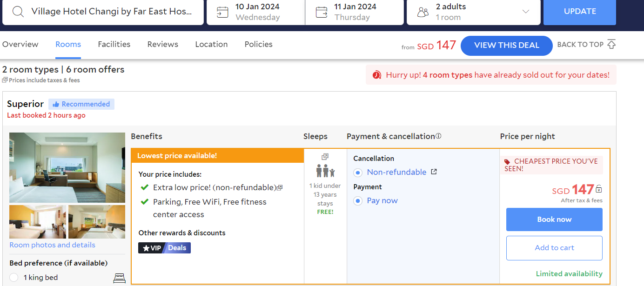The image size is (644, 286).
Task: Click the extra low price info icon
Action: [280, 188]
